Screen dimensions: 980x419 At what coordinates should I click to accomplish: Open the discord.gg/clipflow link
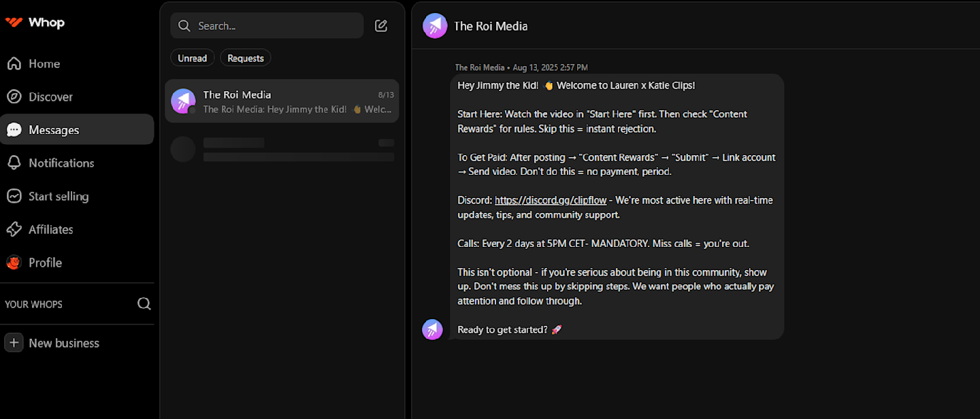click(x=551, y=200)
